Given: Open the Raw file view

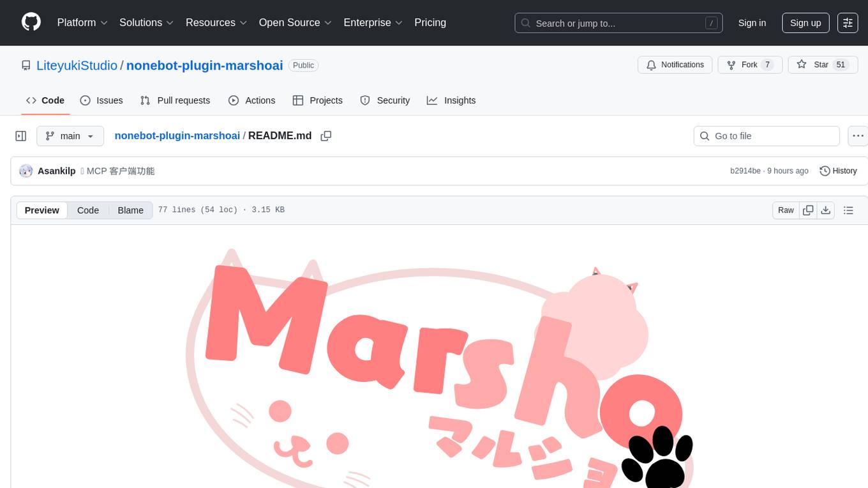Looking at the screenshot, I should click(x=786, y=210).
